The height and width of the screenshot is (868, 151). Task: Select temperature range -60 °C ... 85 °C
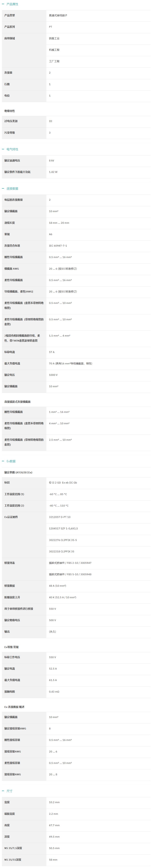tap(58, 494)
